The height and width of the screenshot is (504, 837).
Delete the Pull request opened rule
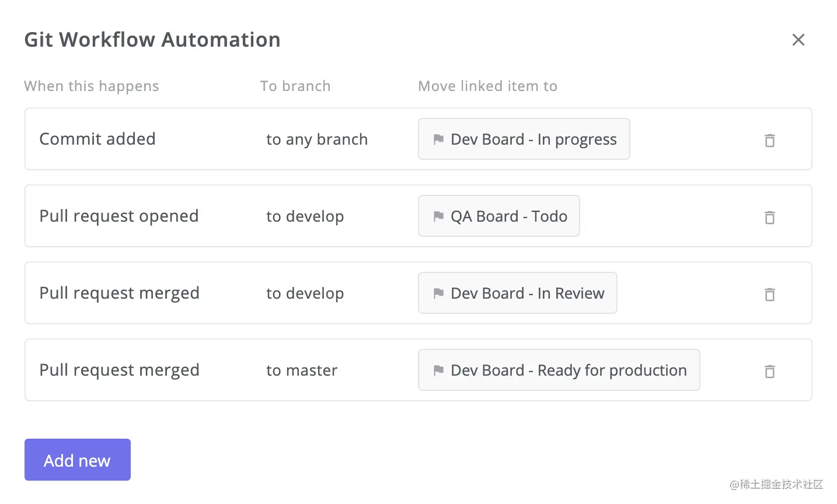click(x=770, y=218)
